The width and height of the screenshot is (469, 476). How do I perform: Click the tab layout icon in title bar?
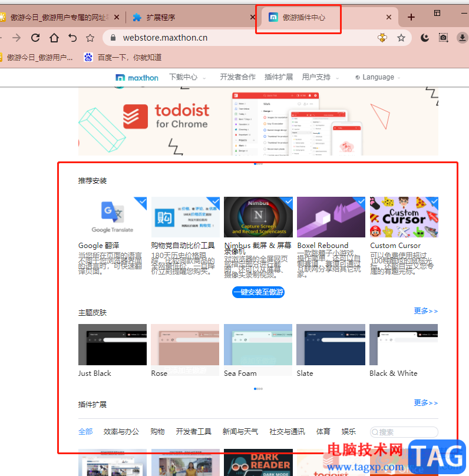(x=437, y=13)
